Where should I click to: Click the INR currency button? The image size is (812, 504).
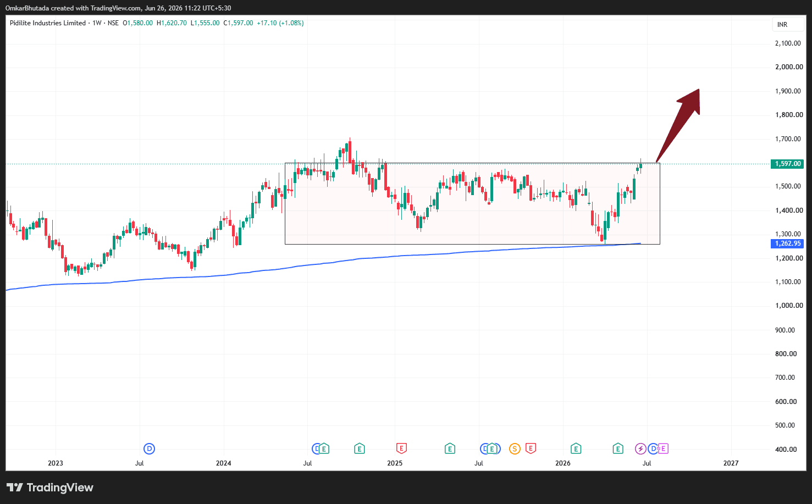(788, 24)
